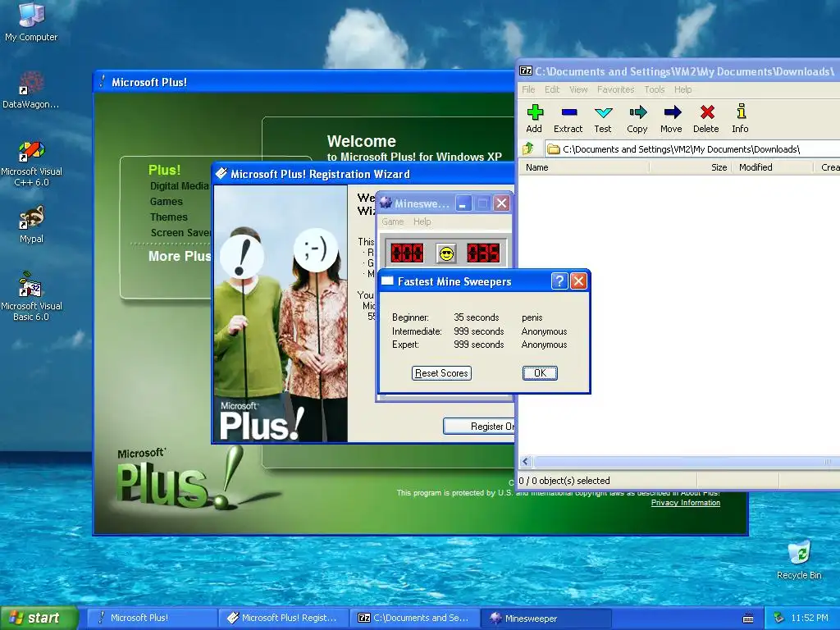Click the Reset Scores button

(441, 373)
